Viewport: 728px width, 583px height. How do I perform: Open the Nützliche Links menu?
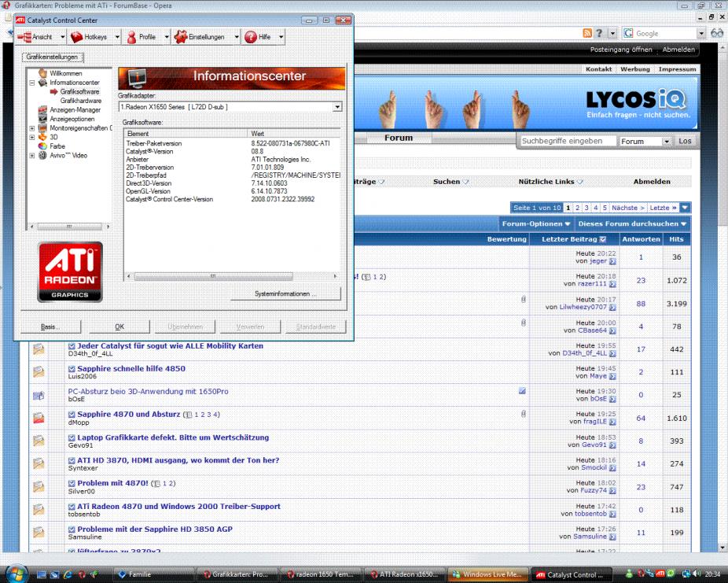click(550, 182)
